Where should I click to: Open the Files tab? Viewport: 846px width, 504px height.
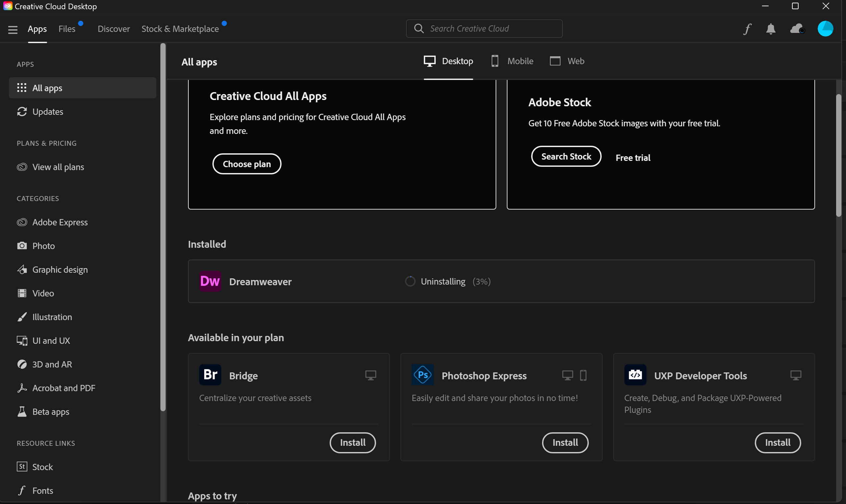click(x=67, y=29)
